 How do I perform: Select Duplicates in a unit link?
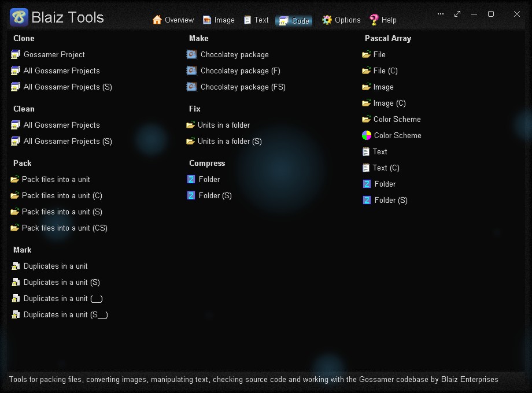(56, 266)
